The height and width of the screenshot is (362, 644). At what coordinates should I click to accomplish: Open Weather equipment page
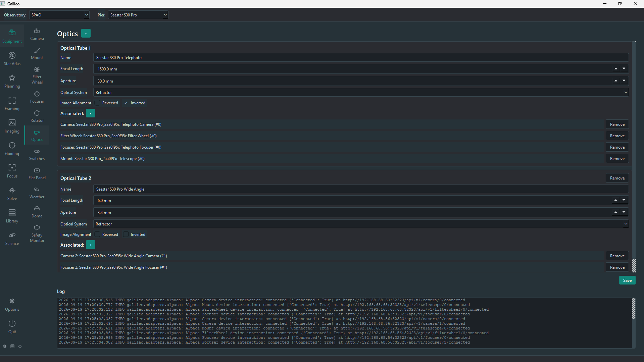37,193
